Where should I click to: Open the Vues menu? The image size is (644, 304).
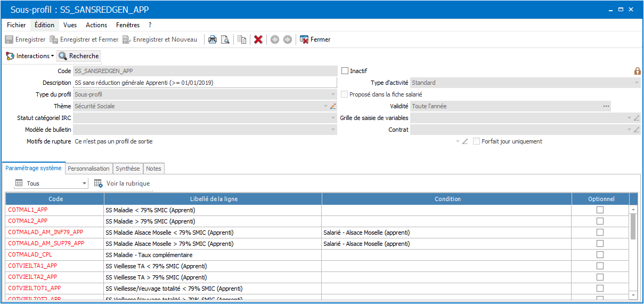[70, 25]
